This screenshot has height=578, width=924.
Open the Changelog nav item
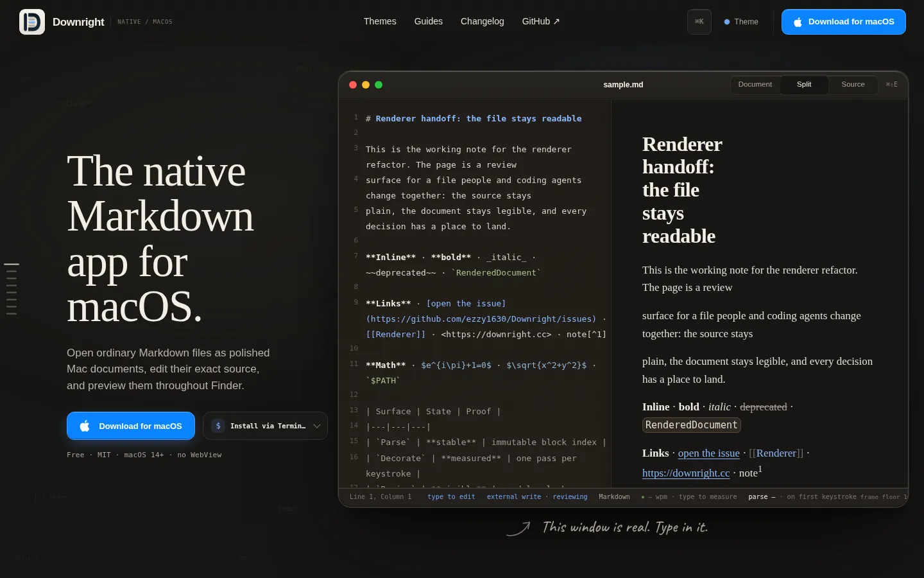(x=483, y=21)
